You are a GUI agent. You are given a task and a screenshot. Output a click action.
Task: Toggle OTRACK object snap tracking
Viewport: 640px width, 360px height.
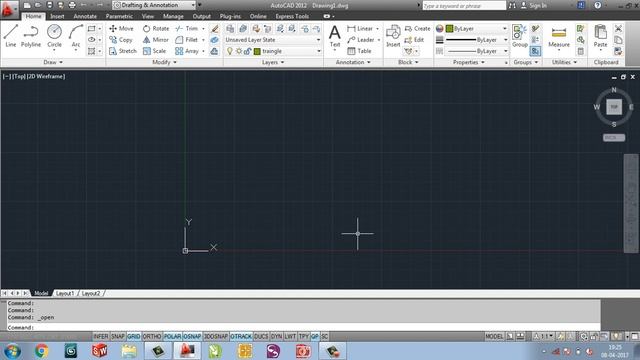(241, 336)
